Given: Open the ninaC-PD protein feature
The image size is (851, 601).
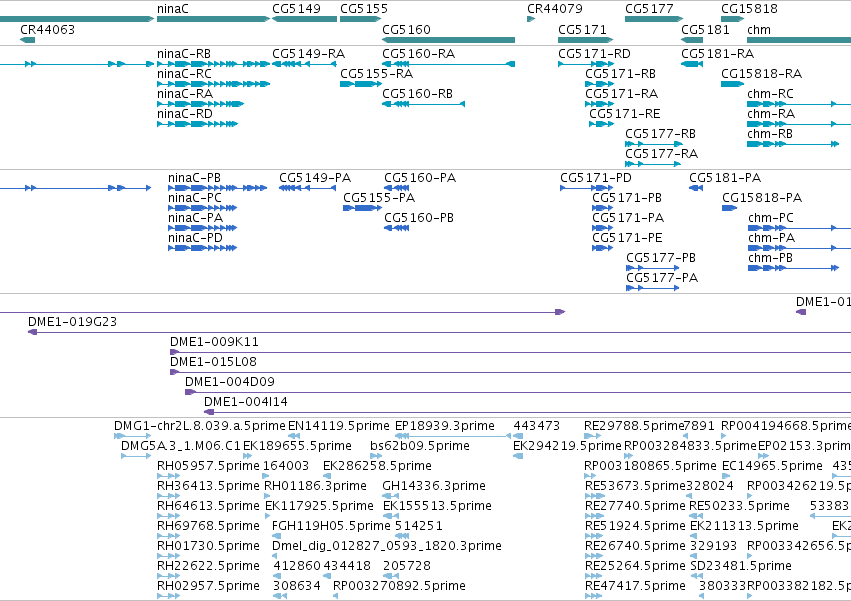Looking at the screenshot, I should tap(202, 248).
